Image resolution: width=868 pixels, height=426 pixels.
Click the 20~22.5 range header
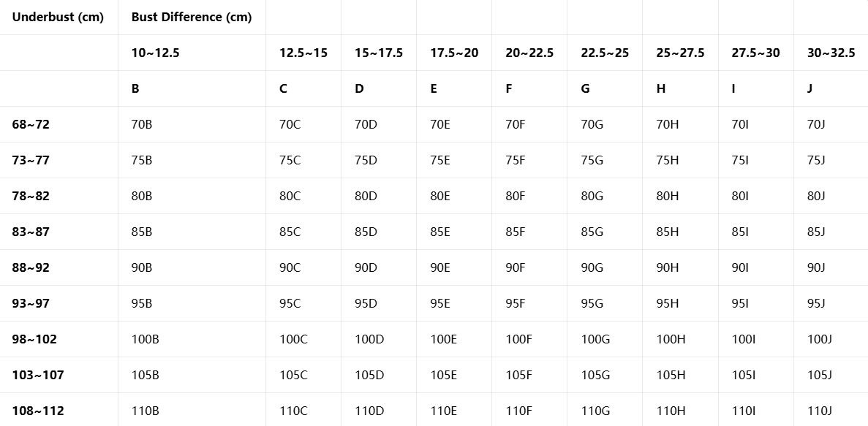click(529, 53)
